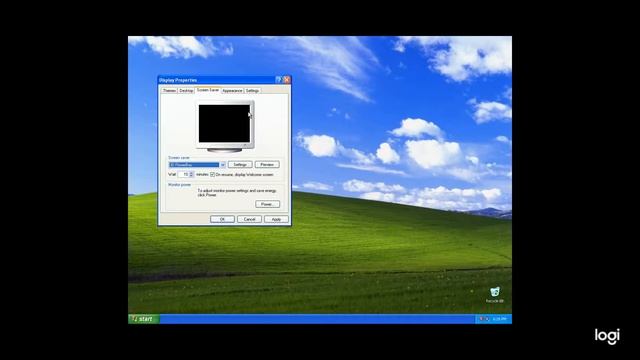Open the Appearance tab
This screenshot has height=360, width=640.
point(232,91)
